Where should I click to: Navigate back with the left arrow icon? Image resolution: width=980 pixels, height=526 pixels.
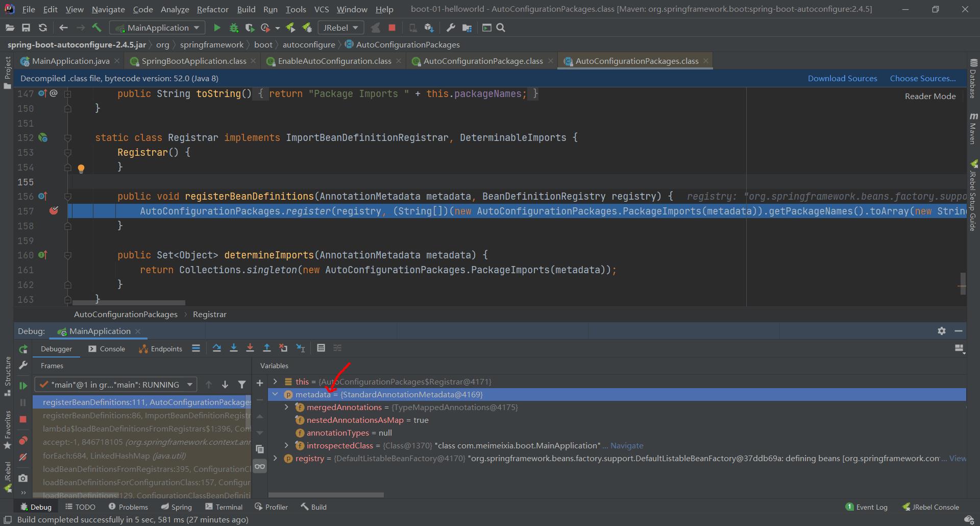tap(63, 28)
